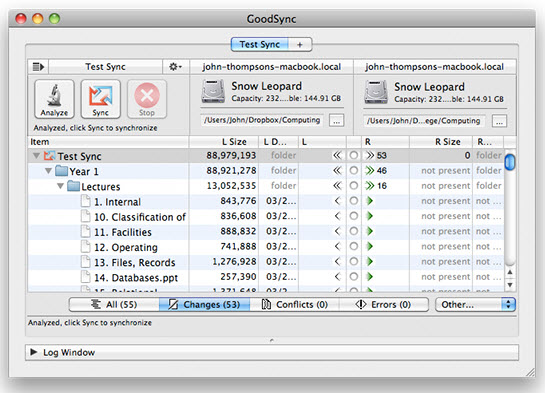Image resolution: width=545 pixels, height=393 pixels.
Task: Show only Changes (53) filter
Action: pos(204,304)
